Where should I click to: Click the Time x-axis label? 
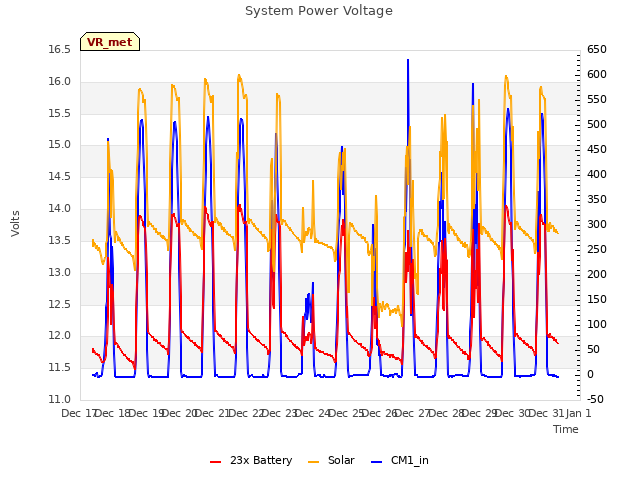[x=566, y=429]
